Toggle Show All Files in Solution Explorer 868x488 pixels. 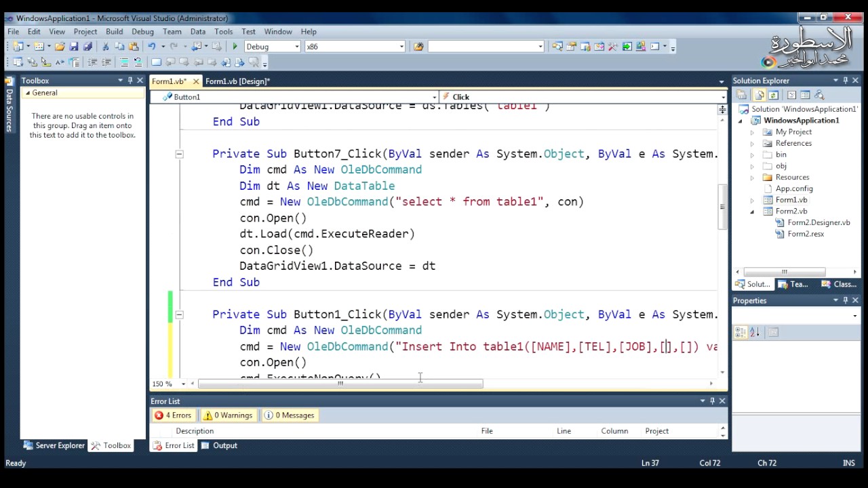[x=759, y=96]
